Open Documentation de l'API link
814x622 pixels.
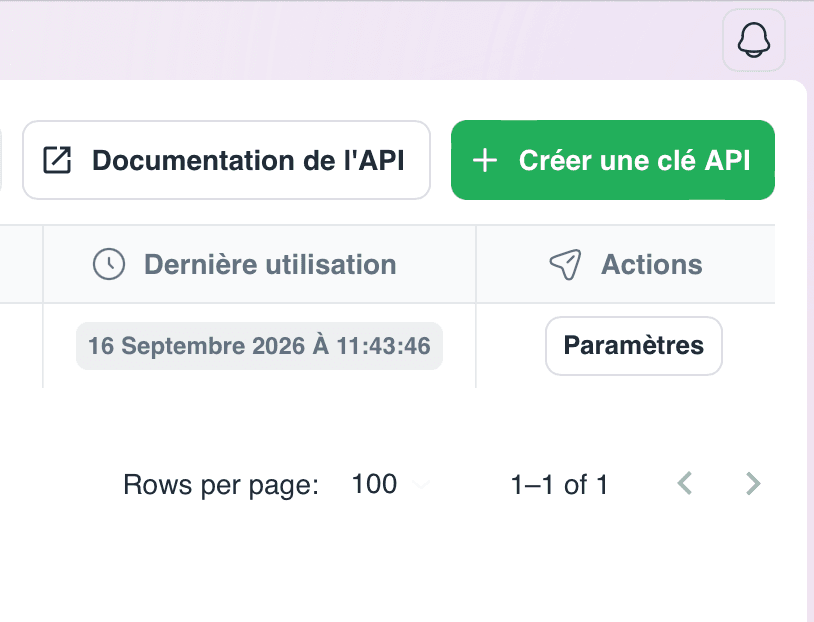click(226, 160)
